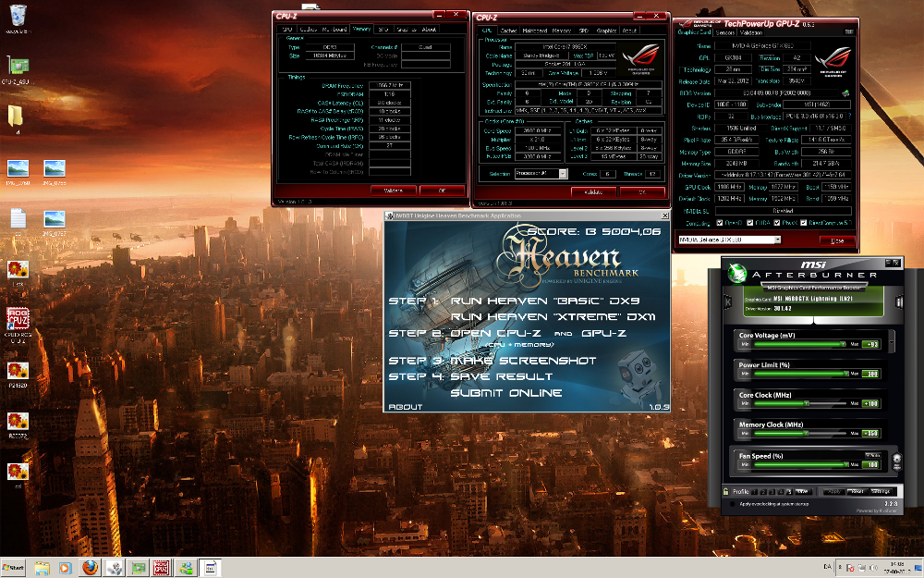This screenshot has height=578, width=924.
Task: Open the Afterburner K (Kombustor) side button
Action: [x=727, y=302]
